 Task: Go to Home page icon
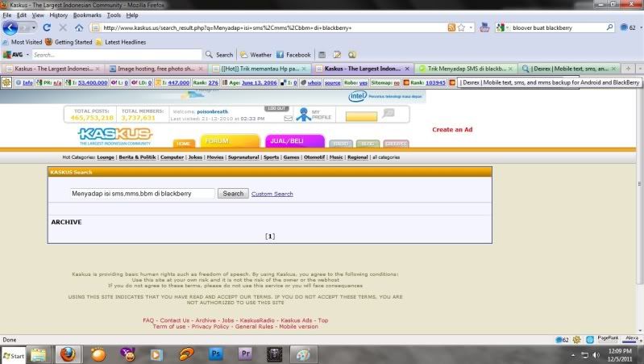(x=79, y=27)
